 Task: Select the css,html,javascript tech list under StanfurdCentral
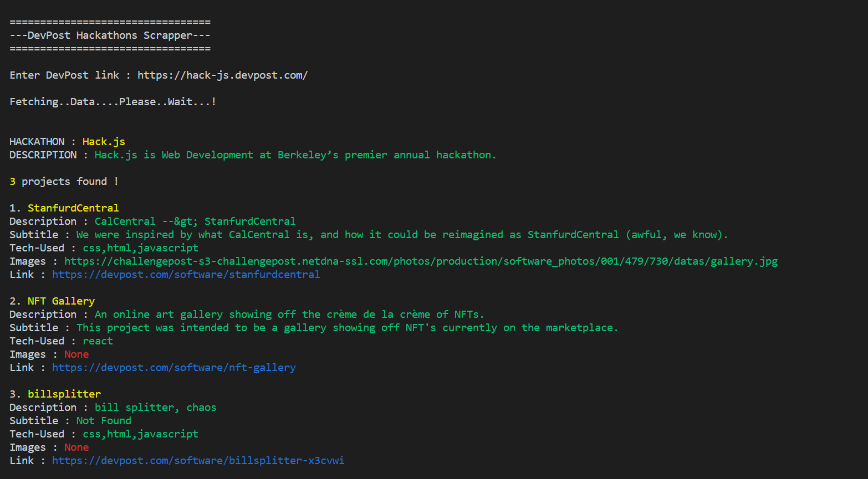140,248
